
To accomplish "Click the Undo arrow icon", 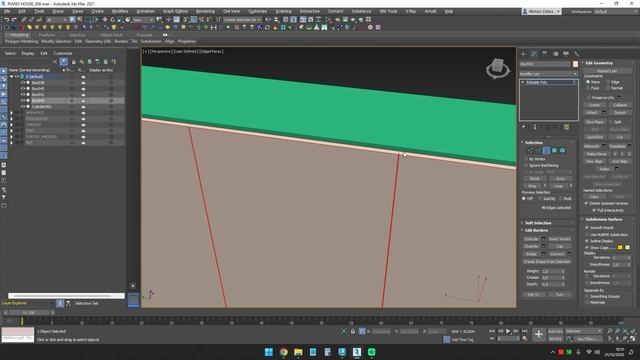I will point(7,20).
